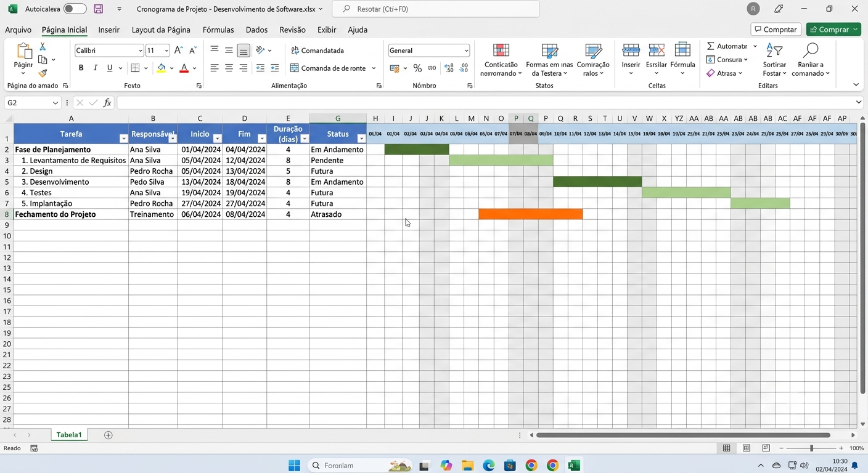Click the Resotar search box
868x473 pixels.
[435, 9]
